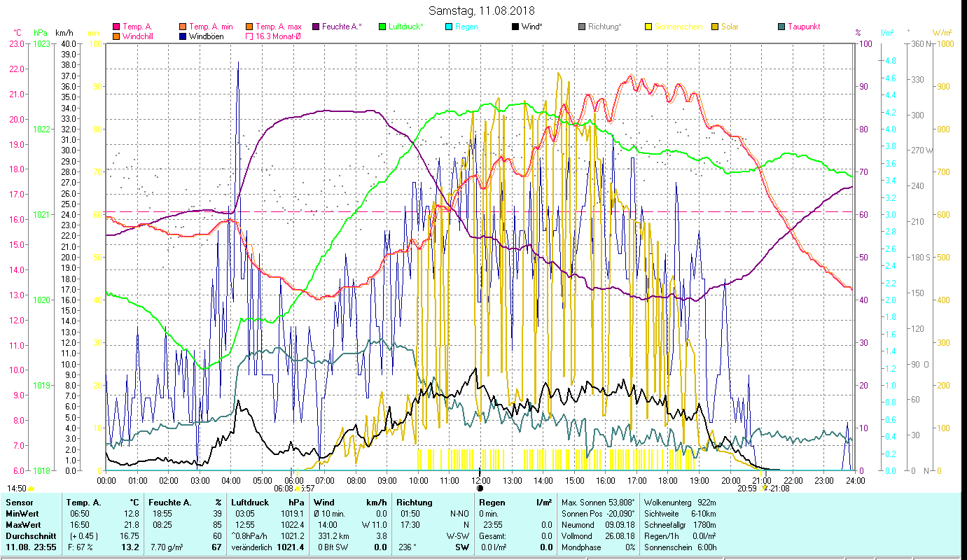Click the sunset icon beside 20:59
Image resolution: width=967 pixels, height=560 pixels.
(x=765, y=489)
